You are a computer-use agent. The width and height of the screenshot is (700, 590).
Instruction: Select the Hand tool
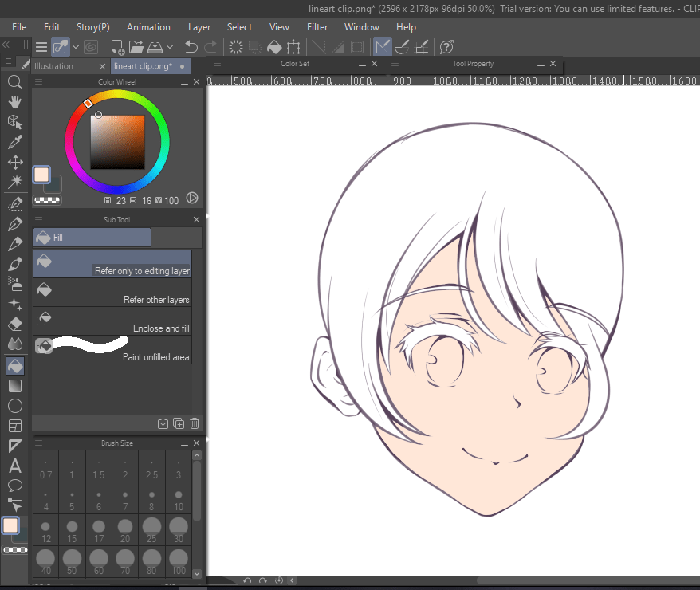[14, 102]
